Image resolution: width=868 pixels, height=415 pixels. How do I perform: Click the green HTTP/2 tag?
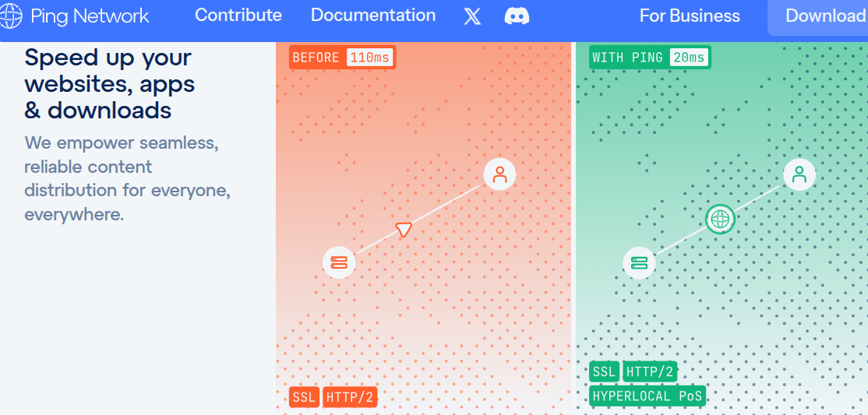coord(650,372)
